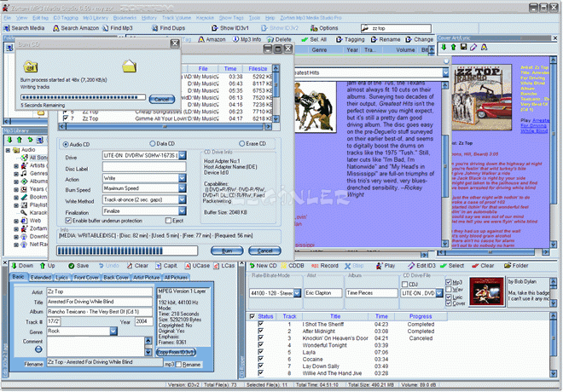Click the ZZ Top album cover thumbnail
This screenshot has height=392, width=563.
481,97
